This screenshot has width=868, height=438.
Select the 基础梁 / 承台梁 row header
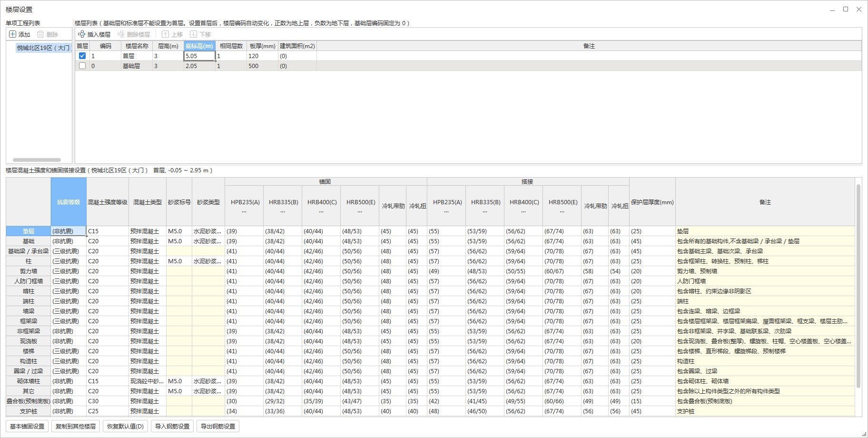[x=29, y=251]
